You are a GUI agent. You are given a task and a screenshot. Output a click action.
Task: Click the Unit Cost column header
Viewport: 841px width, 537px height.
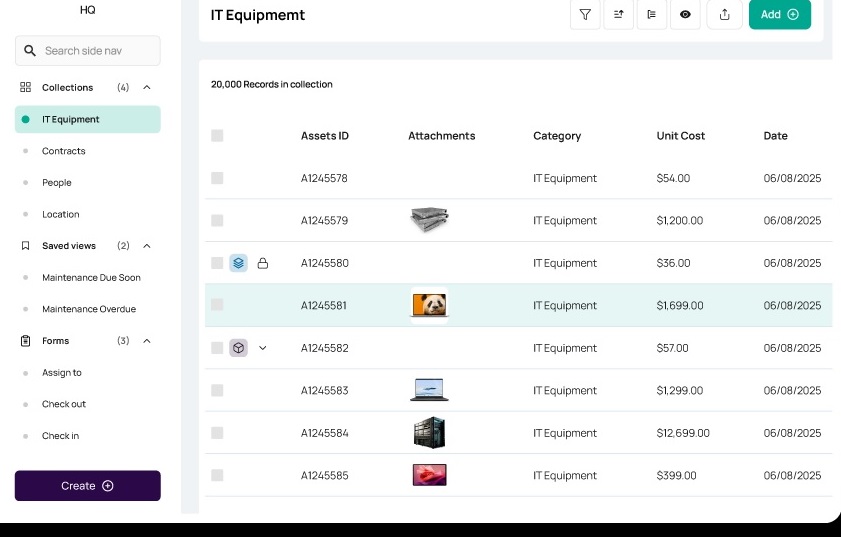click(x=681, y=136)
